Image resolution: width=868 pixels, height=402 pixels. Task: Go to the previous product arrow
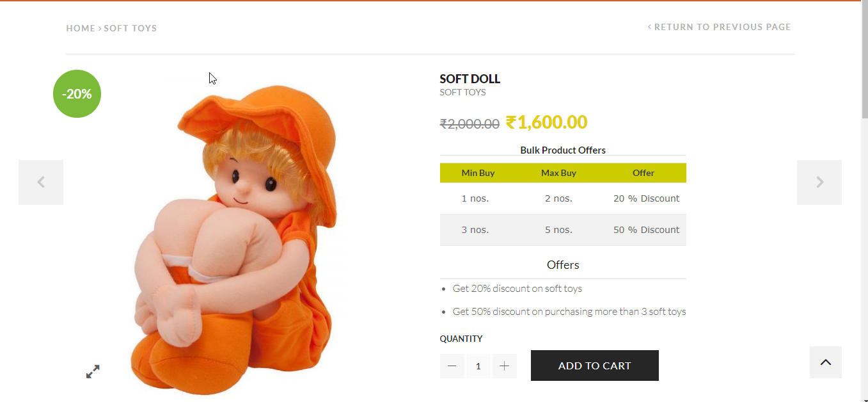click(x=41, y=182)
